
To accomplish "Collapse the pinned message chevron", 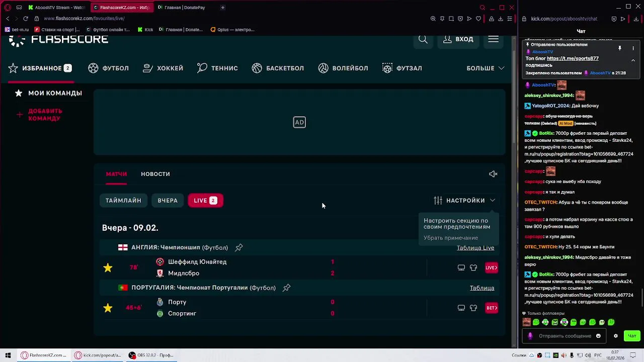I will 633,60.
